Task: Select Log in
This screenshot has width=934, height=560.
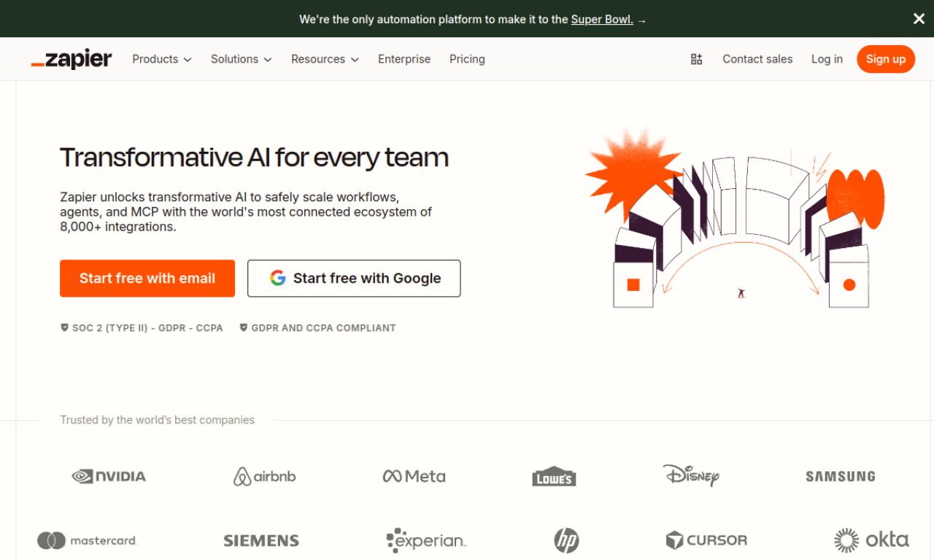Action: 827,59
